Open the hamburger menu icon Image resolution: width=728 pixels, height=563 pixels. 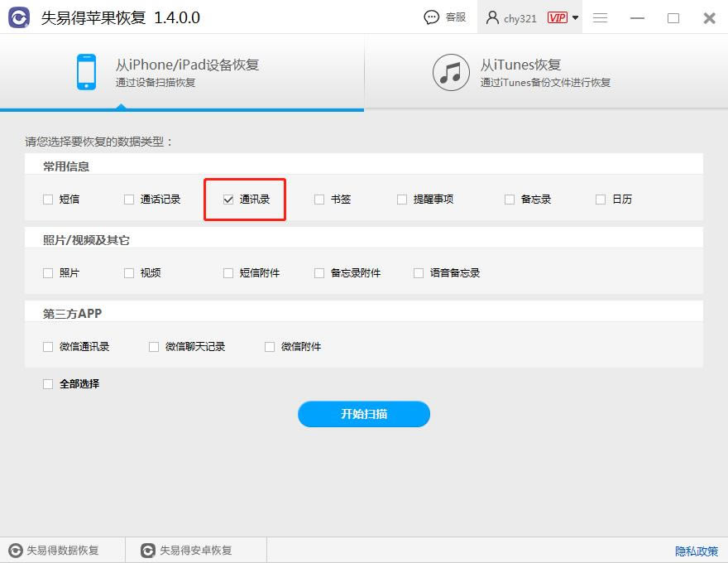tap(600, 17)
